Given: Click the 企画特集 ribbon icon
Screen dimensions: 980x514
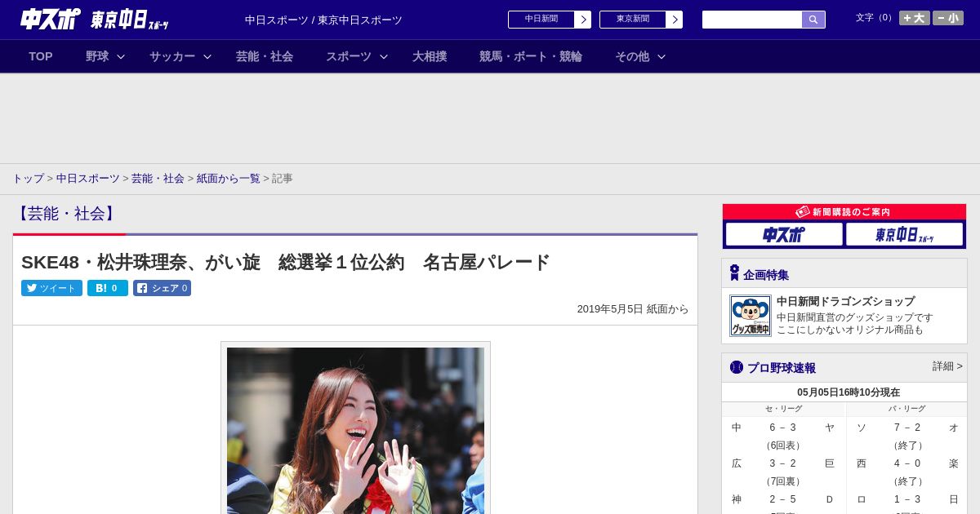Looking at the screenshot, I should [734, 273].
